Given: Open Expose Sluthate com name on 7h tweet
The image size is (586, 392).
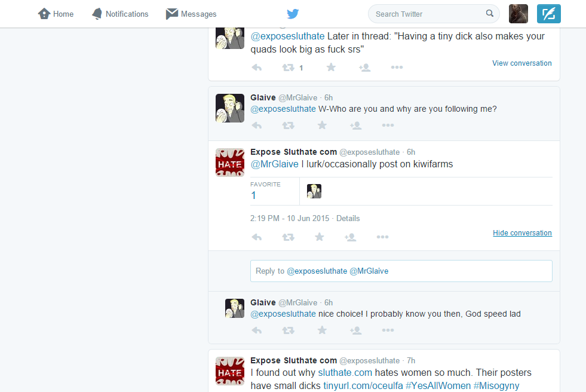Looking at the screenshot, I should [293, 360].
